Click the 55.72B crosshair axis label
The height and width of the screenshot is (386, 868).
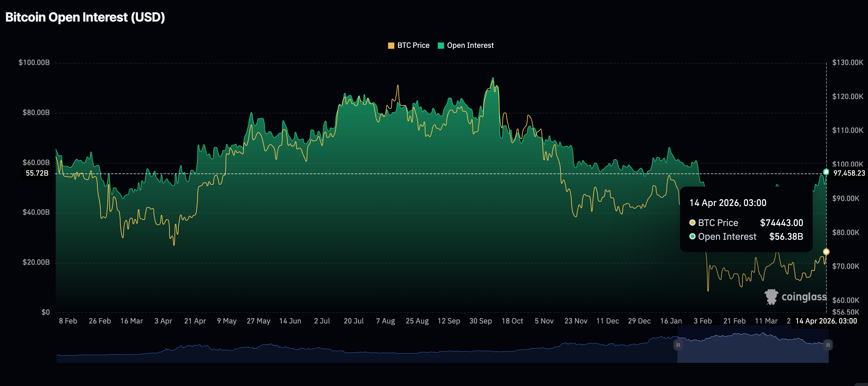(37, 173)
